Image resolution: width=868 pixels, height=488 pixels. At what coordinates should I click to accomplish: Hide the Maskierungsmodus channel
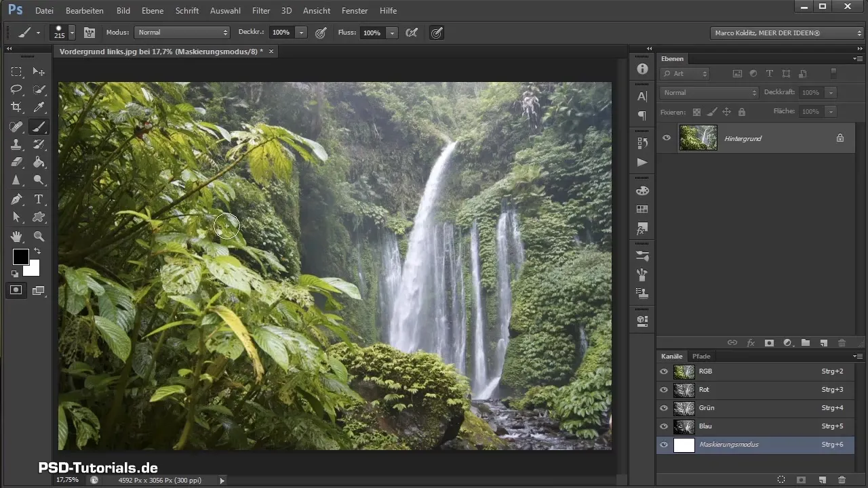pyautogui.click(x=664, y=445)
